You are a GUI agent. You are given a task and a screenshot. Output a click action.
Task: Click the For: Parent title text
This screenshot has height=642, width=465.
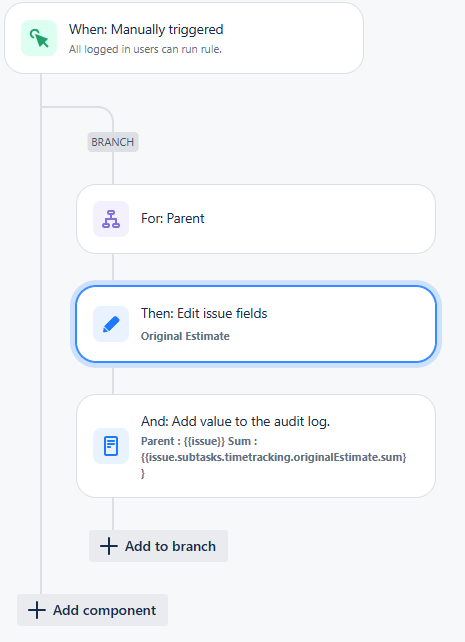[x=172, y=218]
